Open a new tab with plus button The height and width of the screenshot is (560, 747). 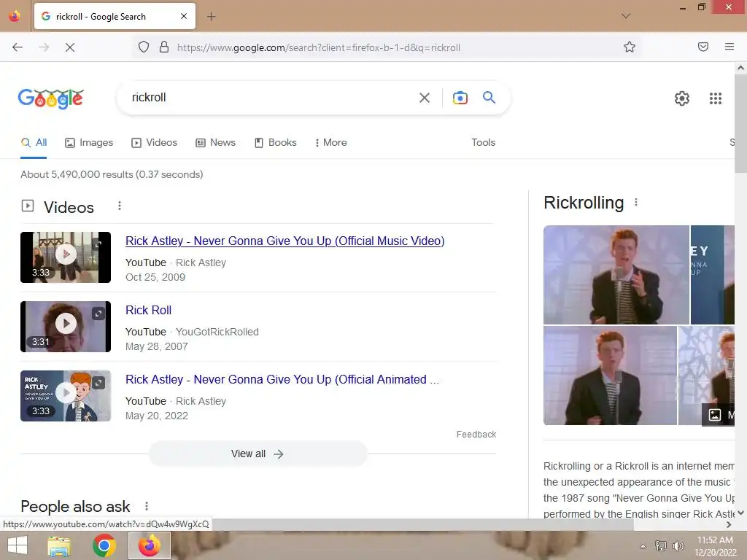click(x=211, y=17)
